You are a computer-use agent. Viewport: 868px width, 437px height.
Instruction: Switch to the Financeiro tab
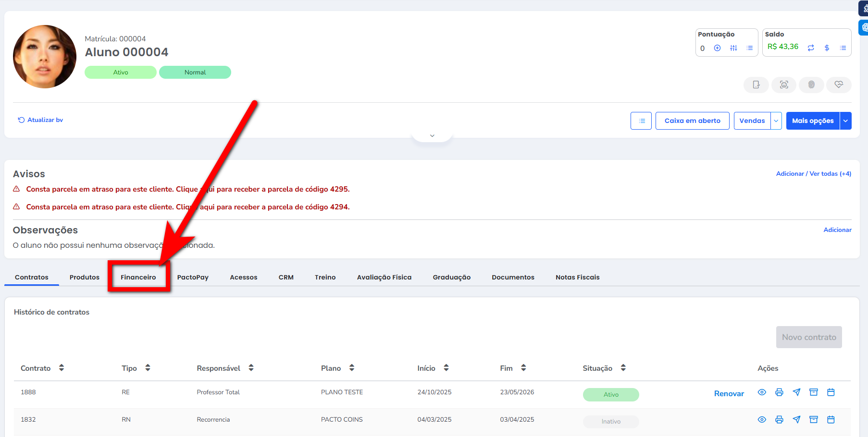click(138, 277)
